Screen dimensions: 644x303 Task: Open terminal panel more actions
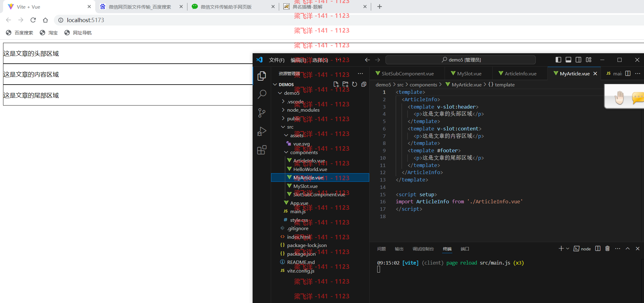[618, 249]
